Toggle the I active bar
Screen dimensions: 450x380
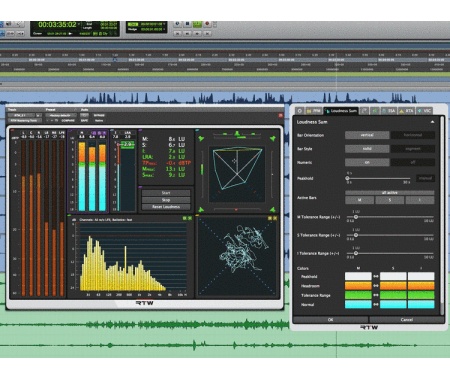pyautogui.click(x=420, y=200)
